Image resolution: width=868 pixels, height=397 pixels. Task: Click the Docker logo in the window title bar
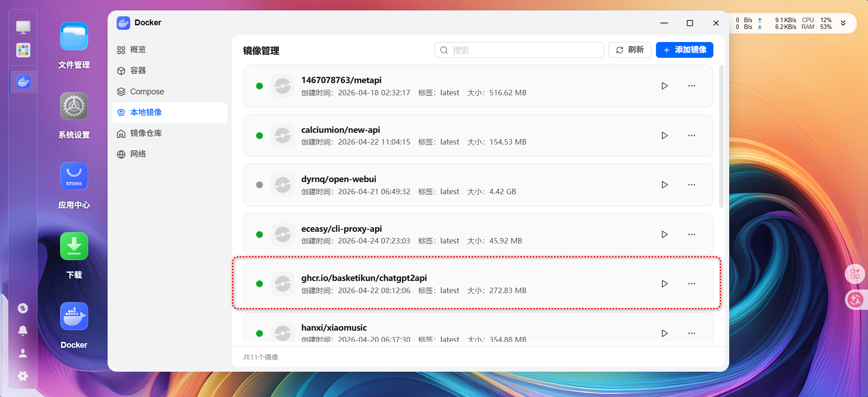tap(123, 23)
